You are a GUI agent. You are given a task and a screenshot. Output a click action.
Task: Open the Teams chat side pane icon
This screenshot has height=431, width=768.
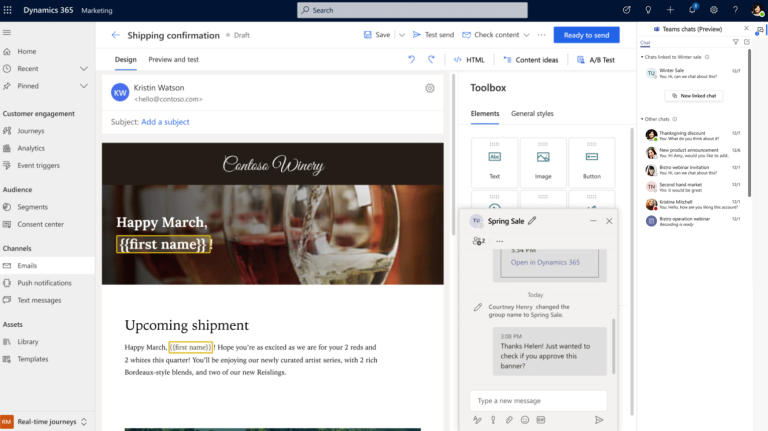760,31
